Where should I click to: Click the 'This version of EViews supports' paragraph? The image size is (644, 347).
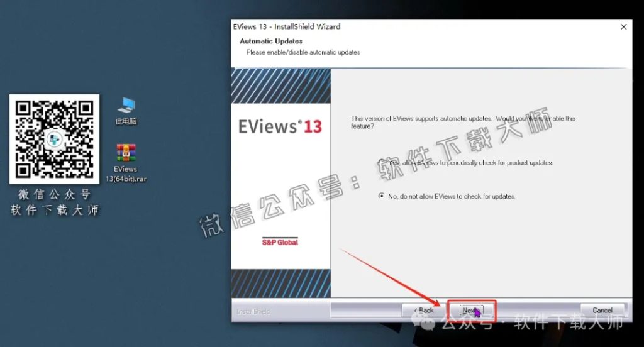pos(463,122)
